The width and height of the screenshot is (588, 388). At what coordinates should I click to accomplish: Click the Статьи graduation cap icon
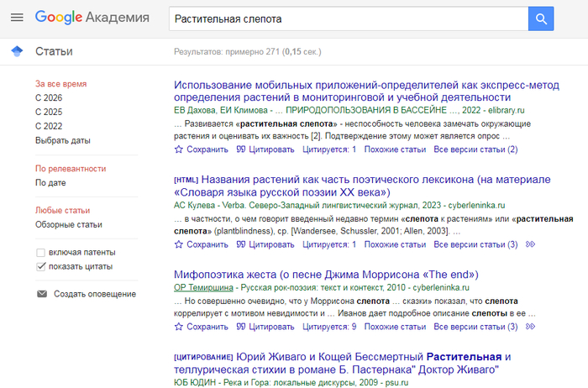[x=16, y=51]
